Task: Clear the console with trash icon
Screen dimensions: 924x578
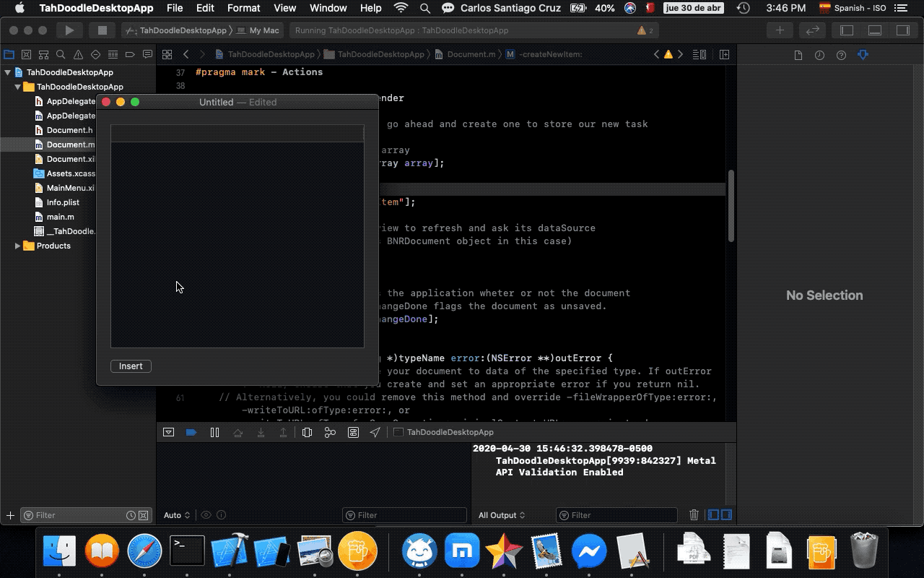Action: tap(694, 515)
